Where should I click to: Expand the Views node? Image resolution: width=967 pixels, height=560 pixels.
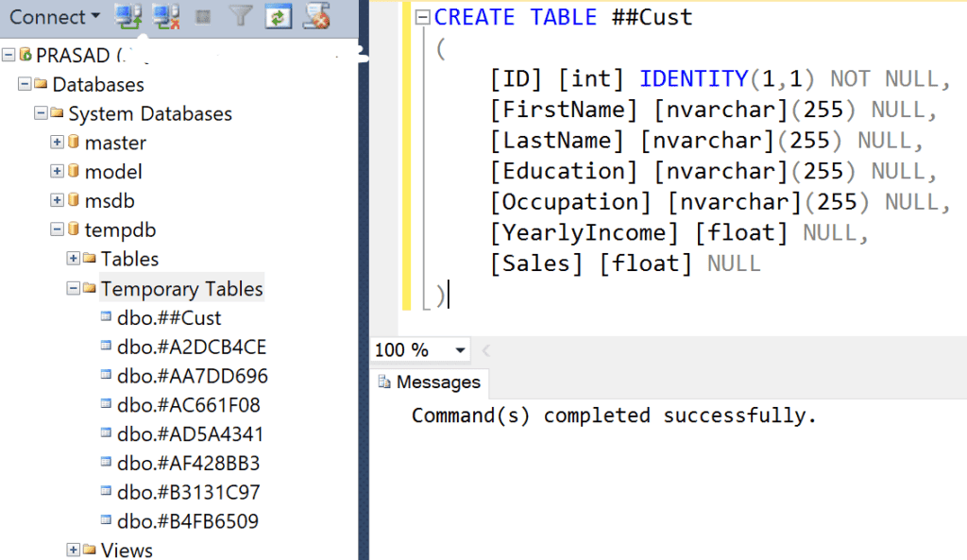73,550
